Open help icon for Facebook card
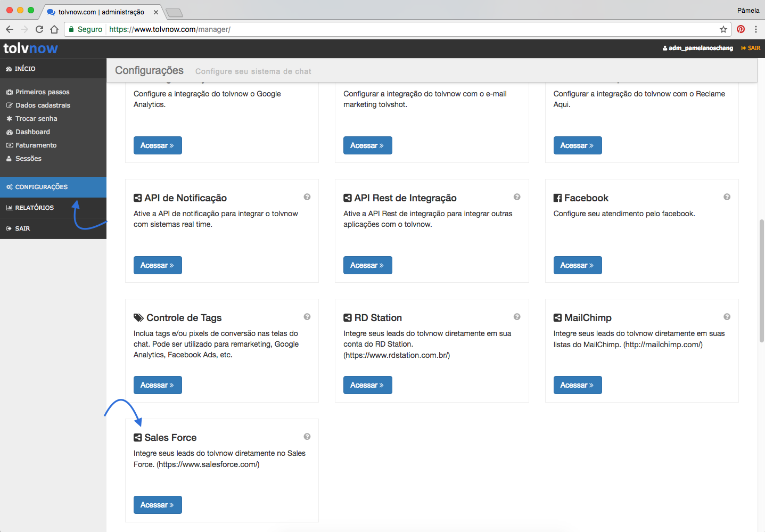765x532 pixels. click(727, 197)
